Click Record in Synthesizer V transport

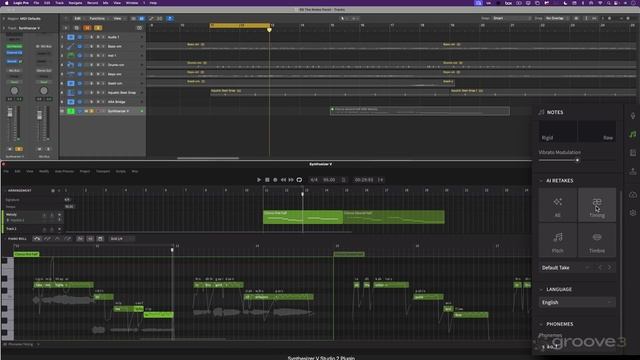click(x=275, y=180)
